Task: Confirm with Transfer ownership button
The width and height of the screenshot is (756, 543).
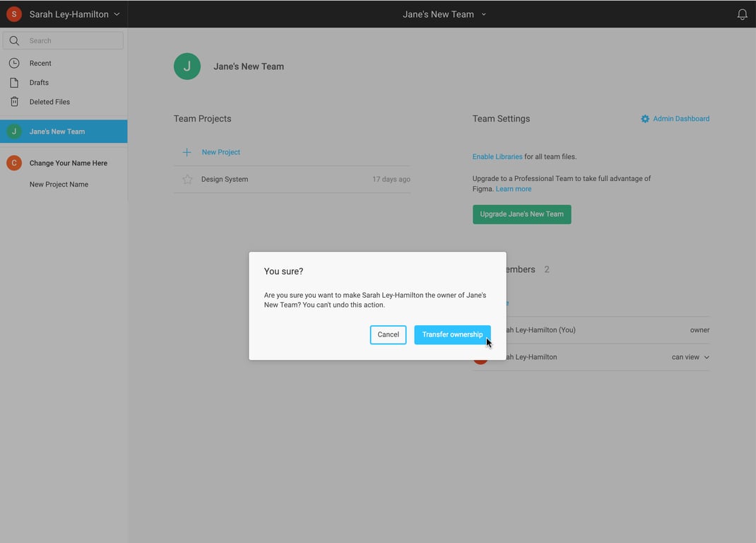Action: coord(452,334)
